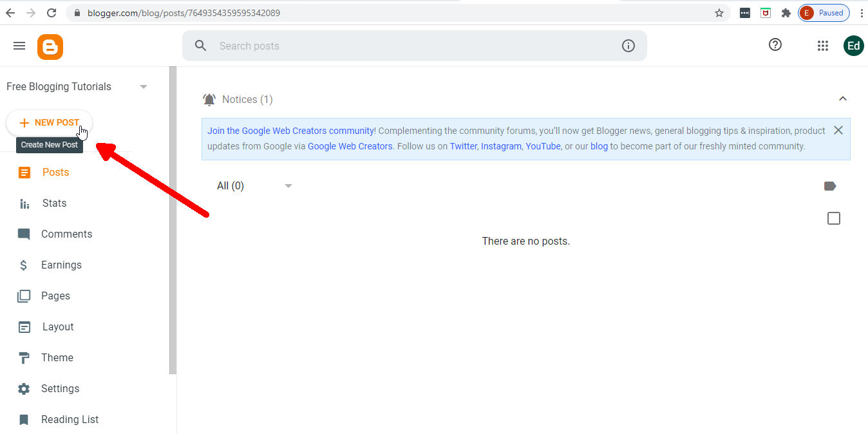Viewport: 868px width, 434px height.
Task: Click the Theme paint roller icon
Action: (24, 357)
